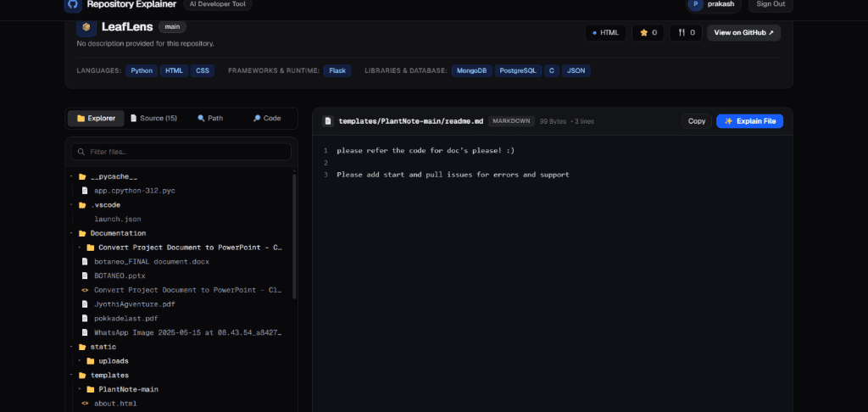Switch to the Path tab
This screenshot has height=412, width=868.
(x=210, y=118)
